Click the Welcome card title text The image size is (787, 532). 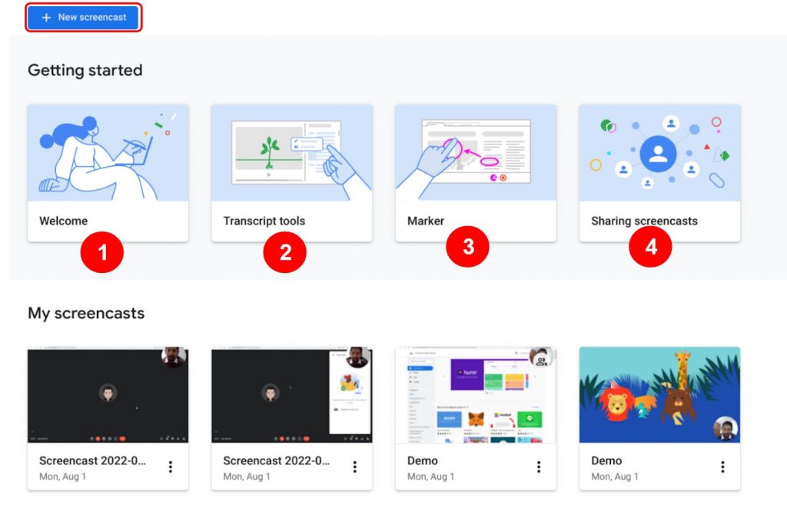pos(63,221)
